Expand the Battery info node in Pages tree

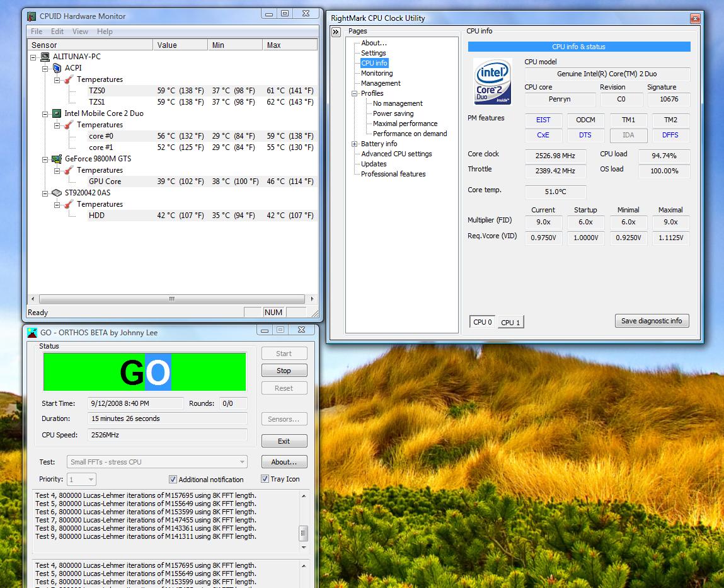point(355,144)
